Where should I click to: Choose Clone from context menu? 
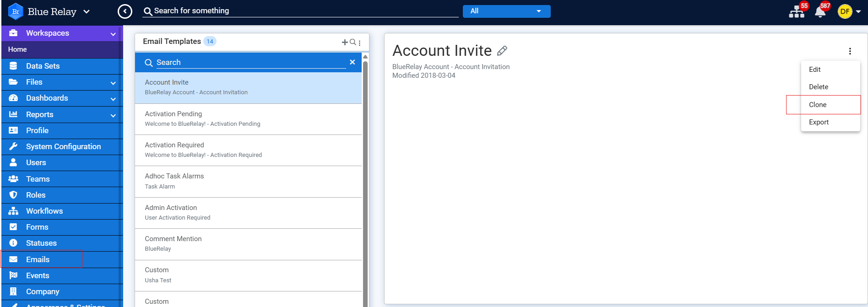(830, 105)
